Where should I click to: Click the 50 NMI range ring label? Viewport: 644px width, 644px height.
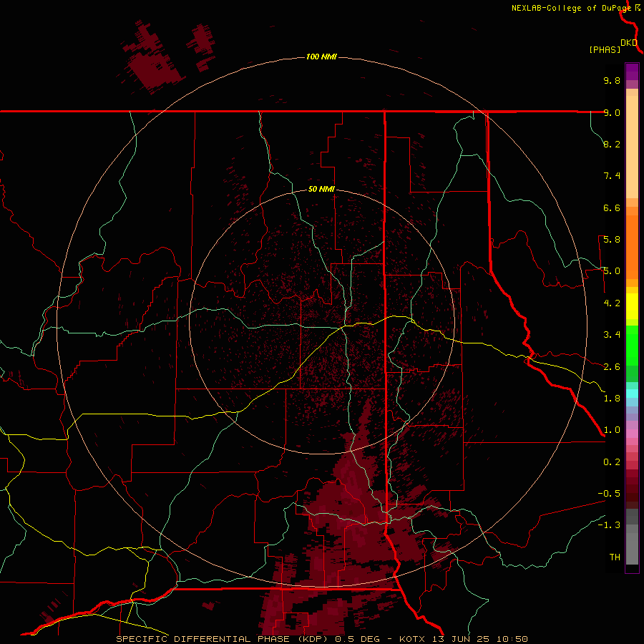321,189
